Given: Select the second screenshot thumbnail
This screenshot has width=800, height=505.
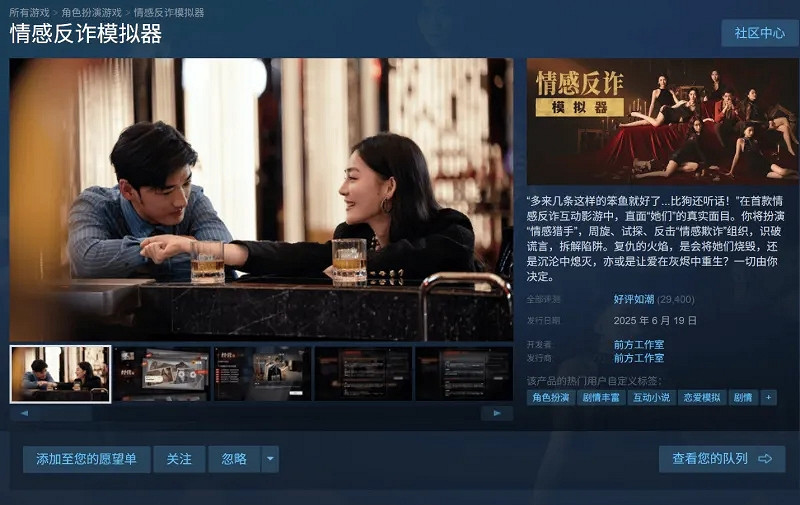Looking at the screenshot, I should [161, 374].
